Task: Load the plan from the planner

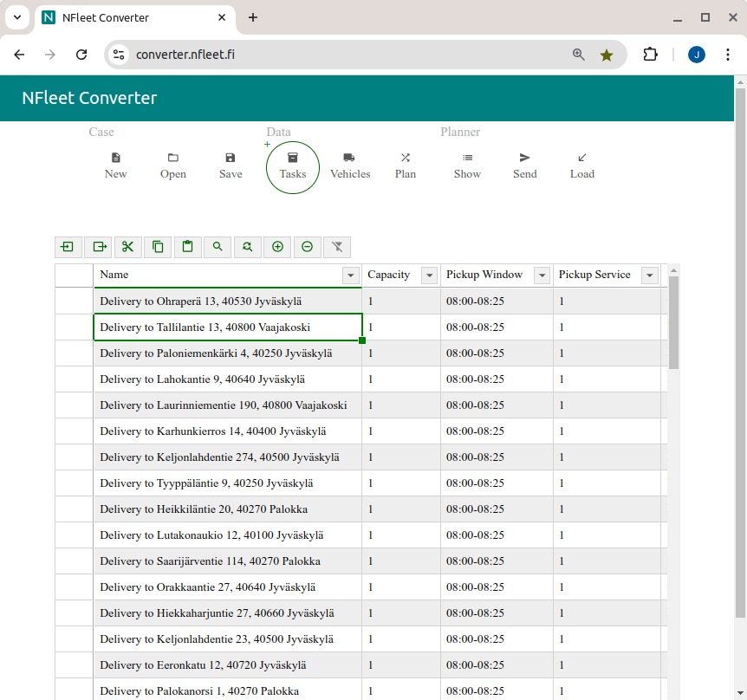Action: [x=582, y=166]
